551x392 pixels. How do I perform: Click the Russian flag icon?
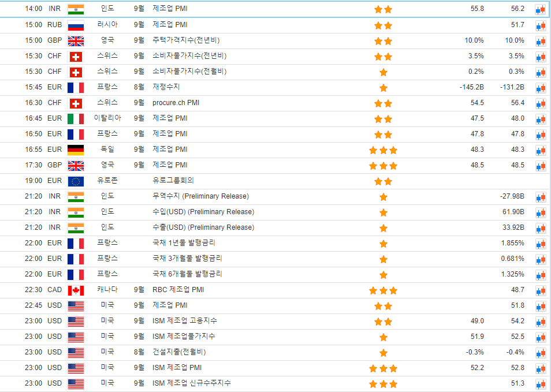(76, 25)
